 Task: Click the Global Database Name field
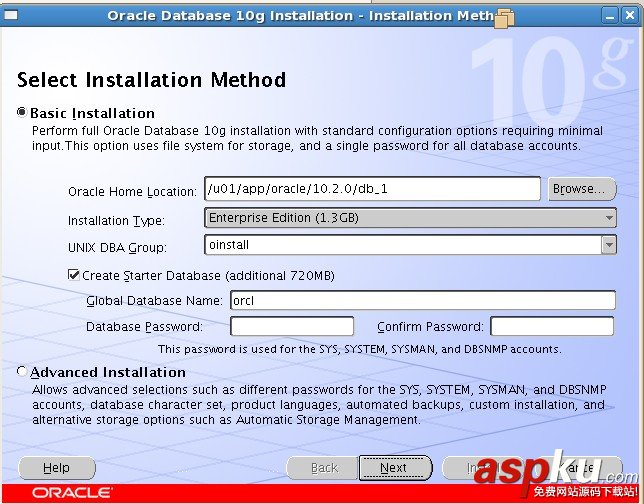423,300
